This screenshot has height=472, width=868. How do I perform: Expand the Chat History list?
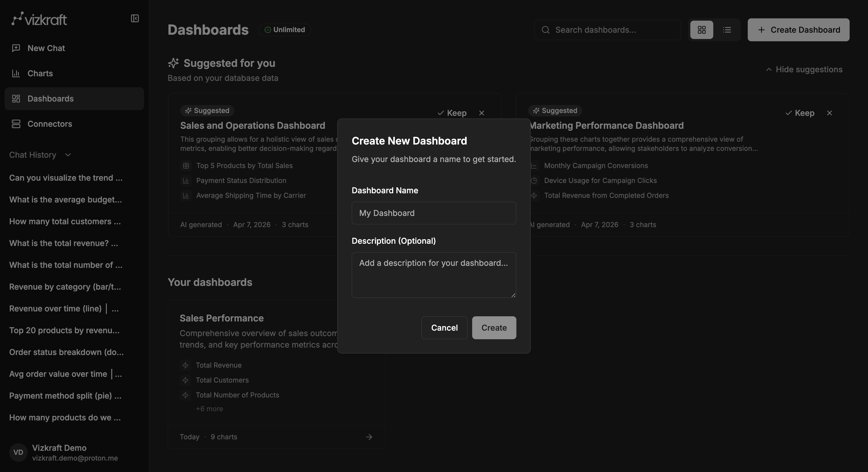[x=67, y=155]
